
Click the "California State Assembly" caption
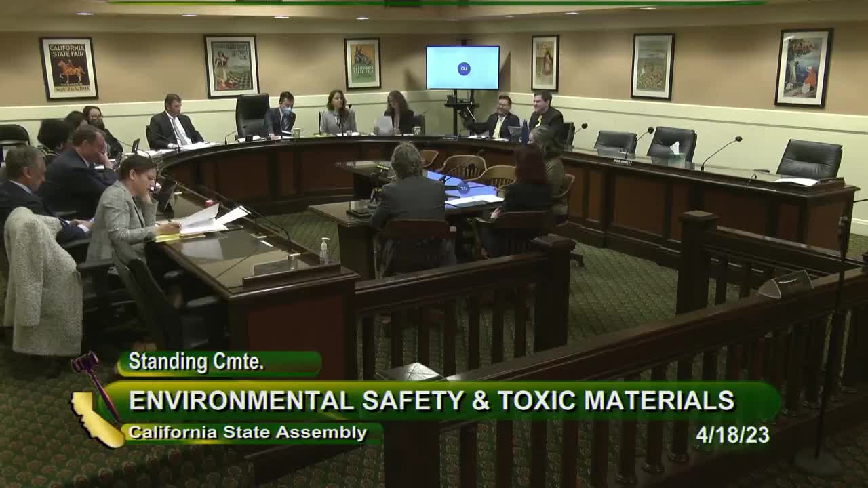[248, 432]
